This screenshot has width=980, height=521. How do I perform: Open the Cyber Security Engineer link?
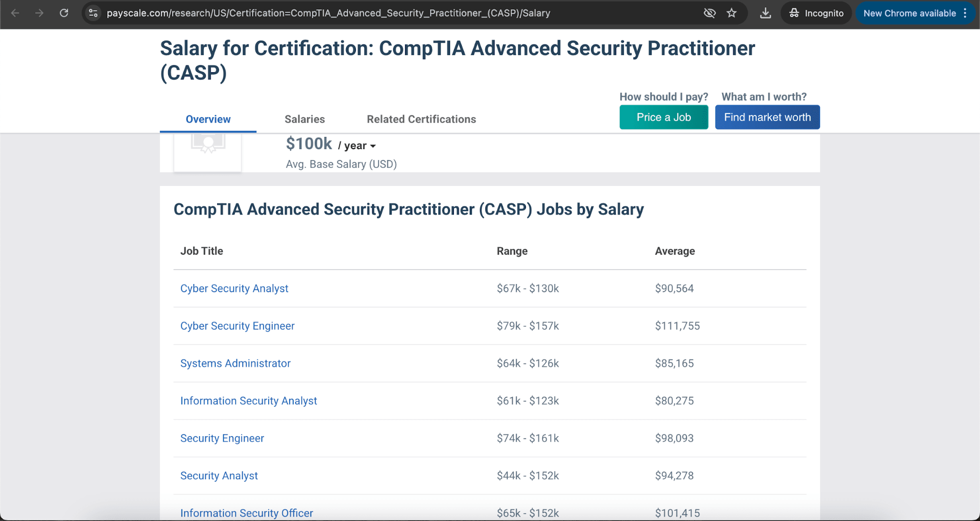click(x=237, y=326)
